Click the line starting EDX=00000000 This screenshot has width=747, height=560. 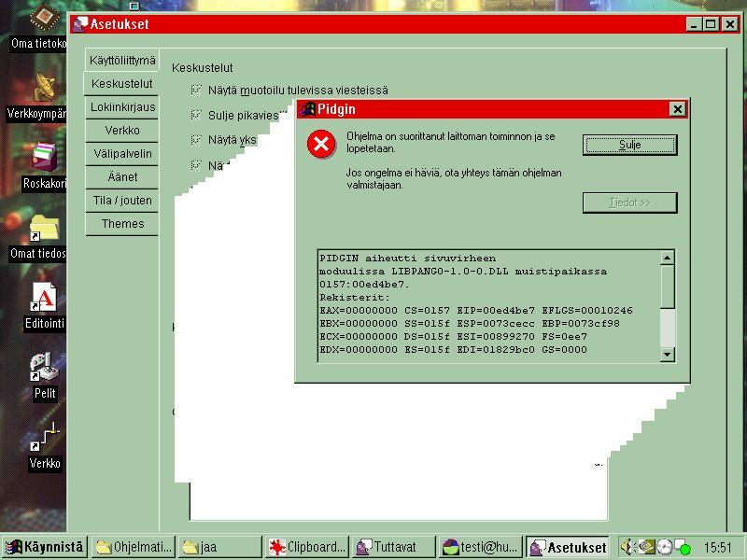(x=453, y=349)
